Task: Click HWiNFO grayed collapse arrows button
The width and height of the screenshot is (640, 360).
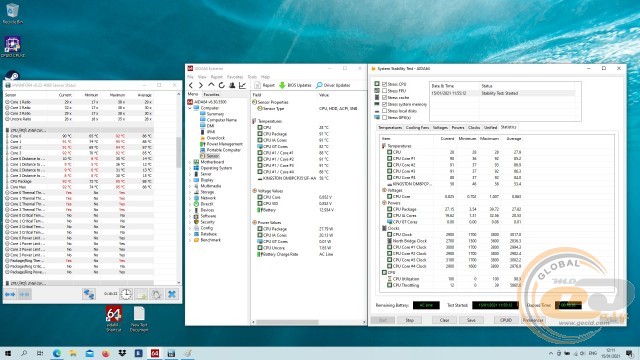Action: 24,294
